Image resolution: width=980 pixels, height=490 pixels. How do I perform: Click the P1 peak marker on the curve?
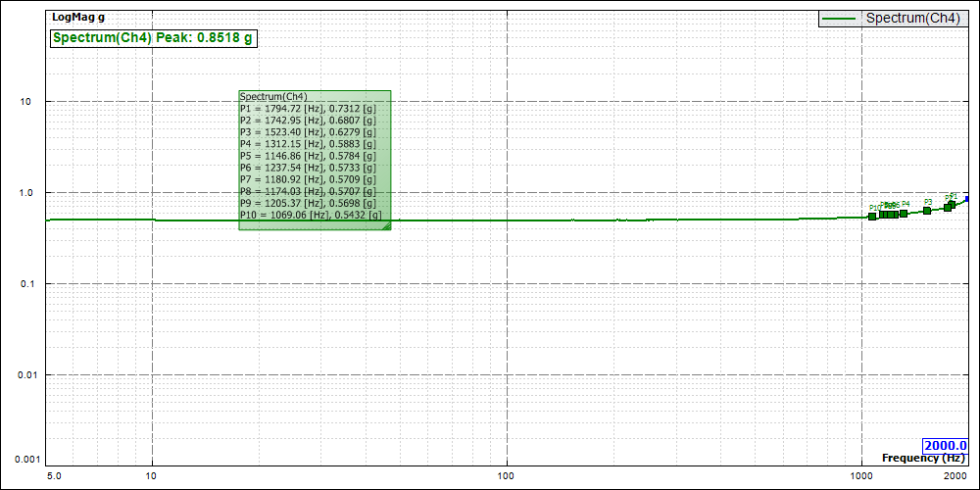[952, 204]
